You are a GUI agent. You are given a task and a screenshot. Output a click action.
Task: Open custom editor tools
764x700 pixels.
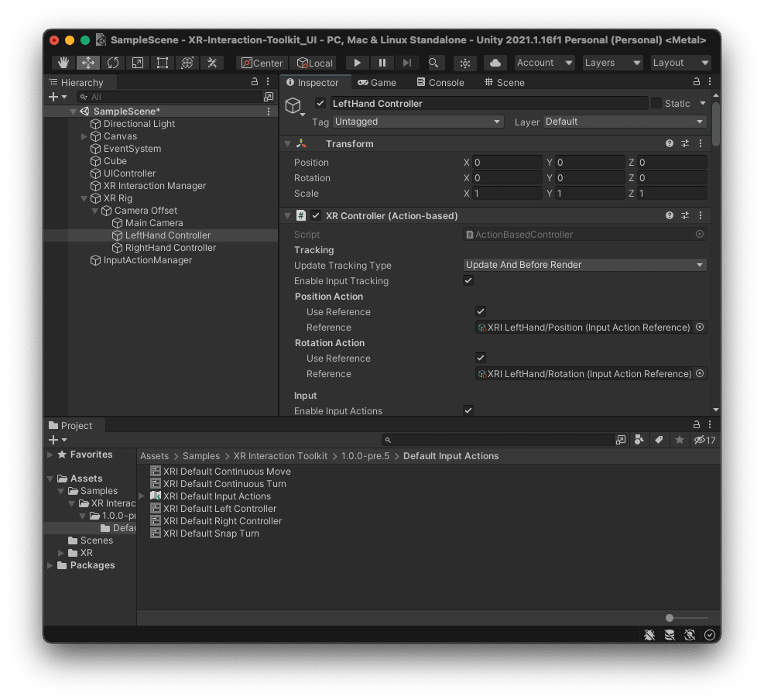(212, 63)
